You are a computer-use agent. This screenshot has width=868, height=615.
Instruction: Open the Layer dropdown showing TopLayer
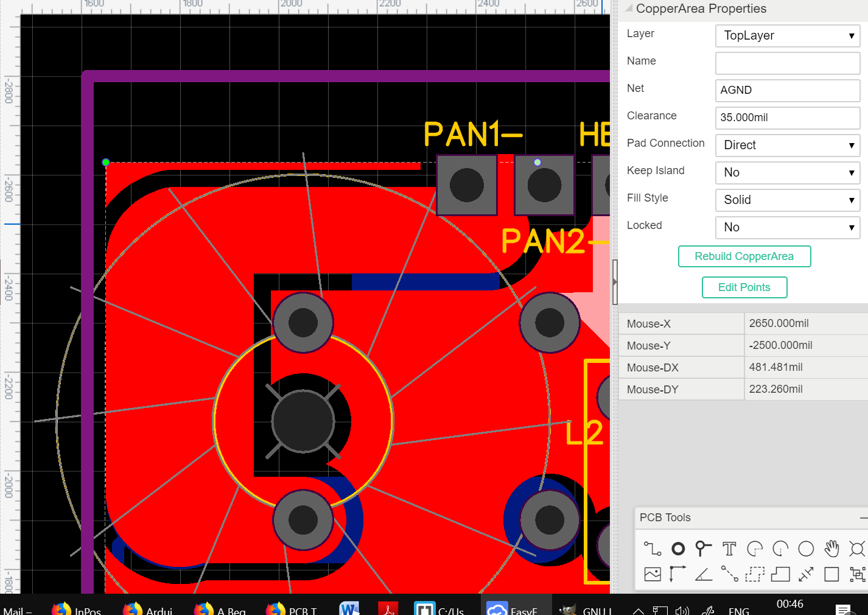tap(788, 35)
